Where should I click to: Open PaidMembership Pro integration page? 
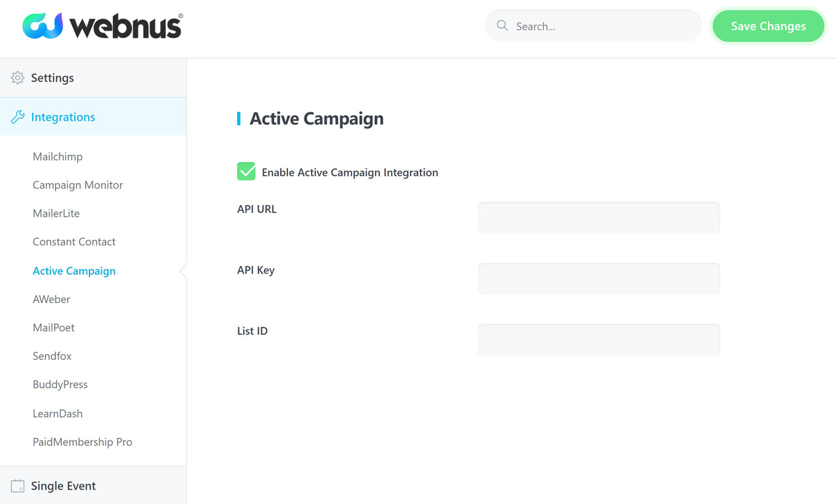tap(82, 442)
